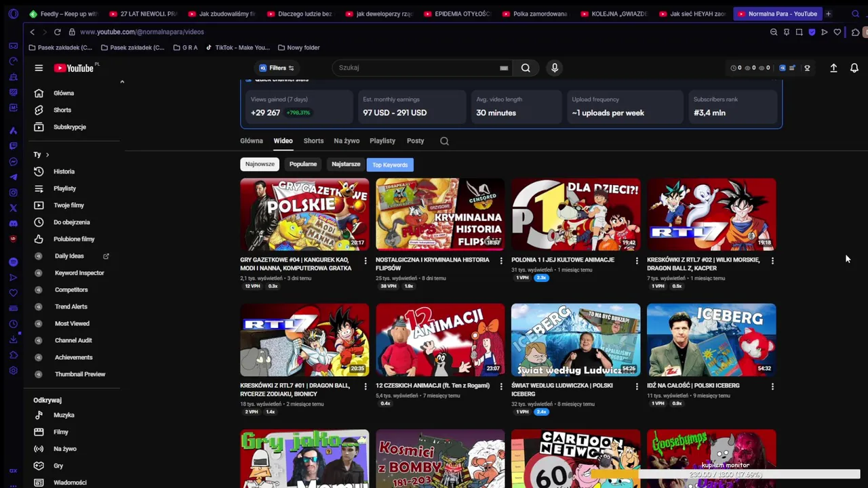Search within channel magnifier icon

[444, 141]
